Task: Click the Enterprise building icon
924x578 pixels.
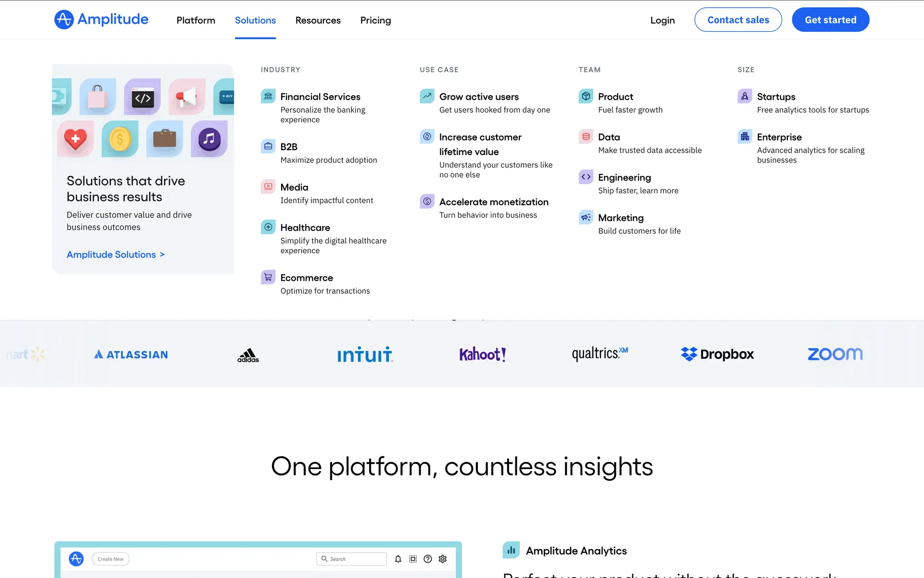Action: 744,137
